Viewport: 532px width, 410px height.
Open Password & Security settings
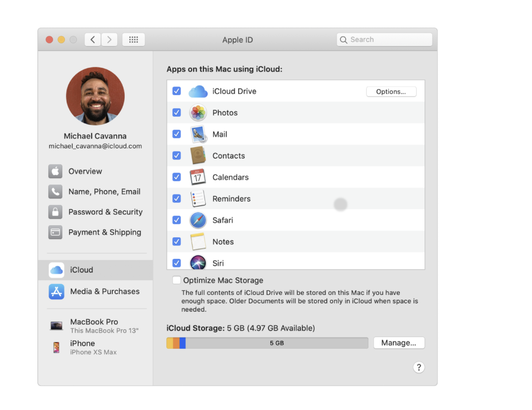point(95,212)
